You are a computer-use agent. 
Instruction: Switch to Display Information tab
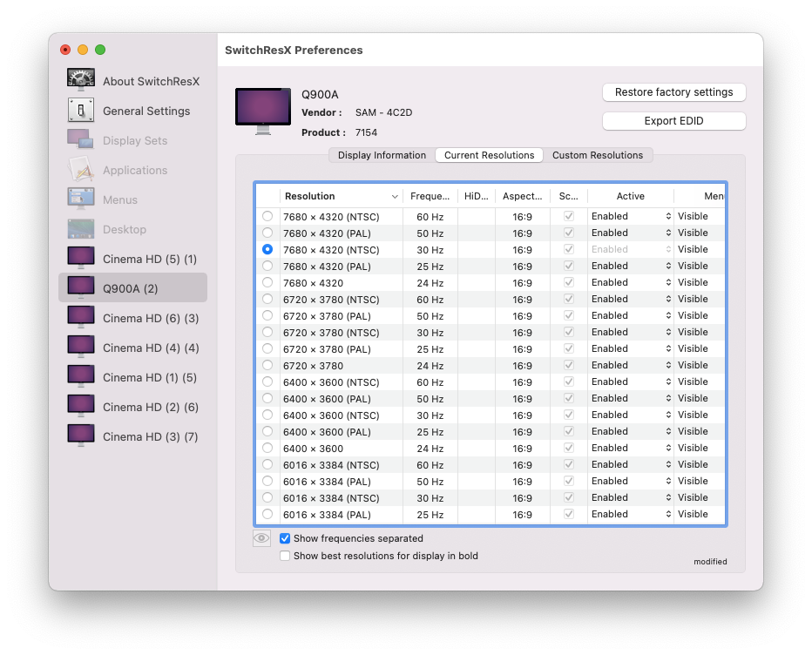click(x=382, y=155)
